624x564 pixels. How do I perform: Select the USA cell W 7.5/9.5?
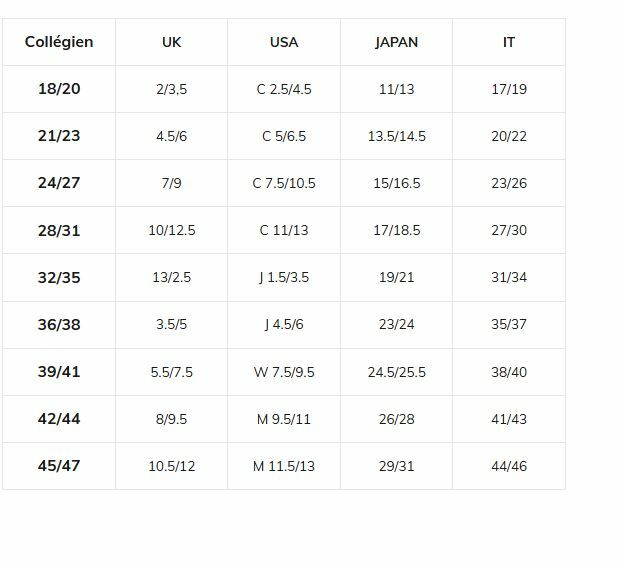coord(284,372)
